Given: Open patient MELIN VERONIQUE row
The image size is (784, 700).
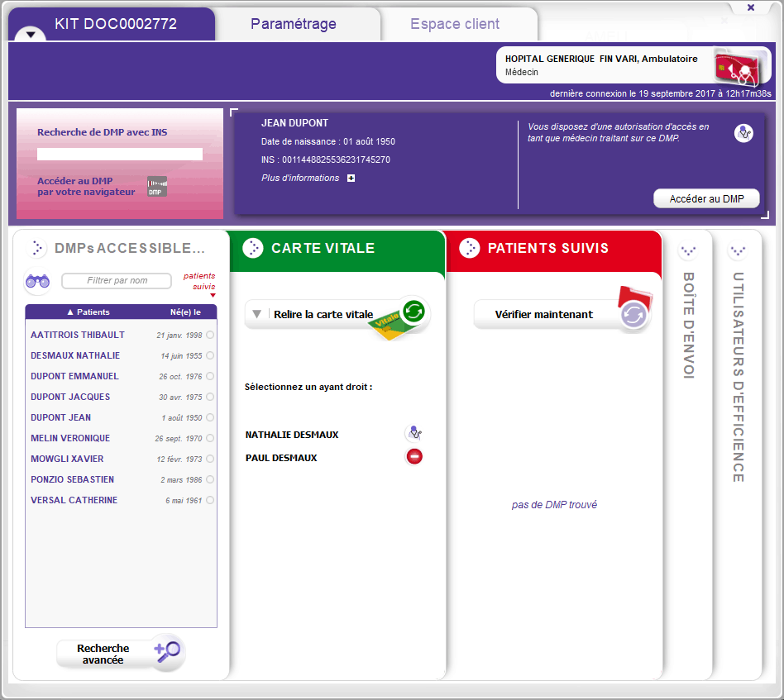Looking at the screenshot, I should click(121, 438).
